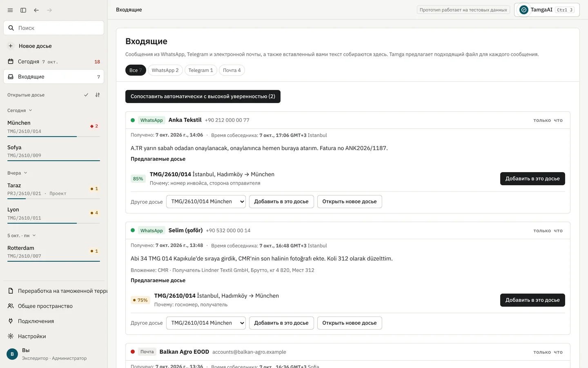Toggle the checkmark filter next to Открытые досье
Screen dimensions: 588x368
click(86, 95)
